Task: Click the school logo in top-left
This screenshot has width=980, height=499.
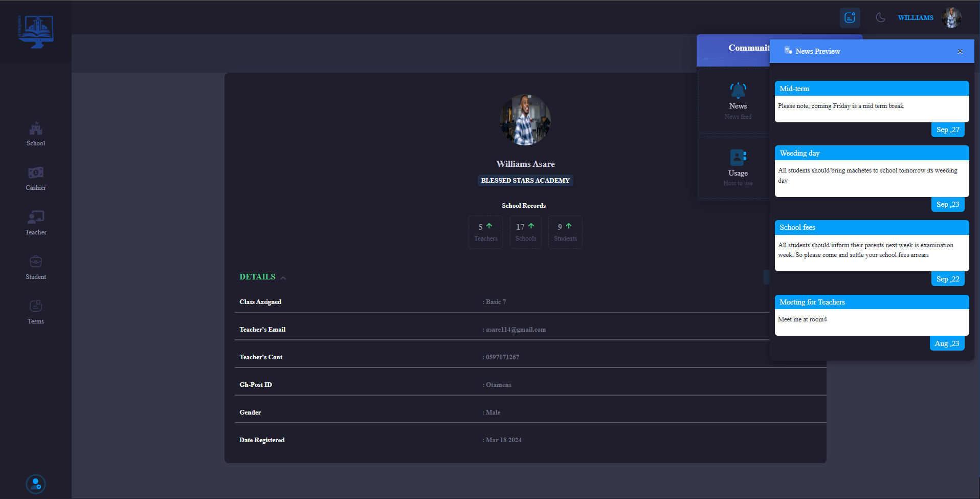Action: point(35,32)
